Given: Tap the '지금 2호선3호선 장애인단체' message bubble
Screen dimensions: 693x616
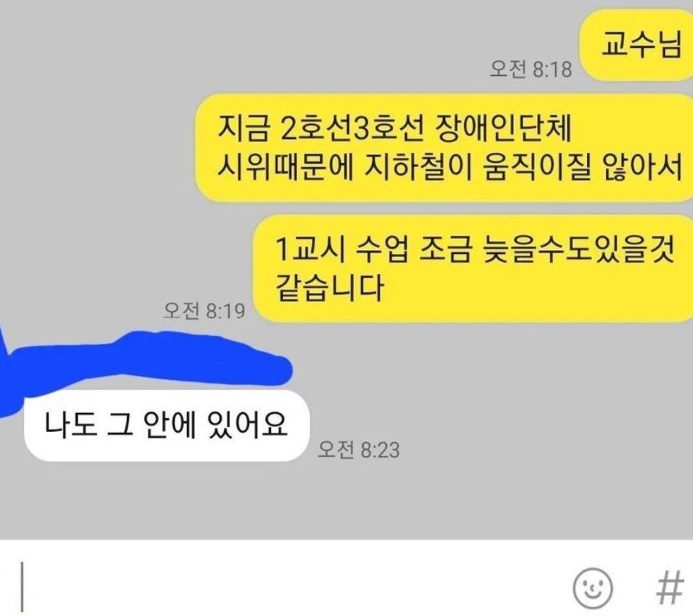Looking at the screenshot, I should pyautogui.click(x=444, y=148).
